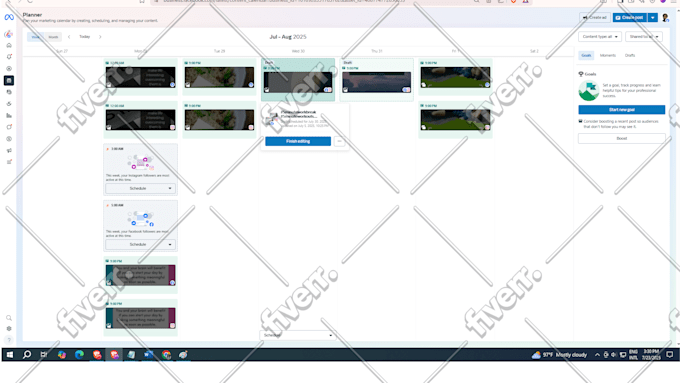This screenshot has height=383, width=680.
Task: Click Finish editing on the draft
Action: [x=298, y=141]
